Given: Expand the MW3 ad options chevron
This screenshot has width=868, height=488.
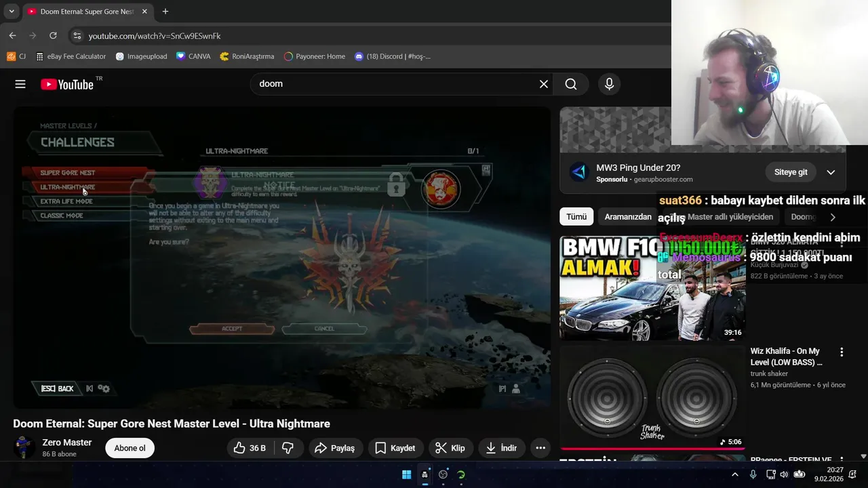Looking at the screenshot, I should (x=831, y=172).
